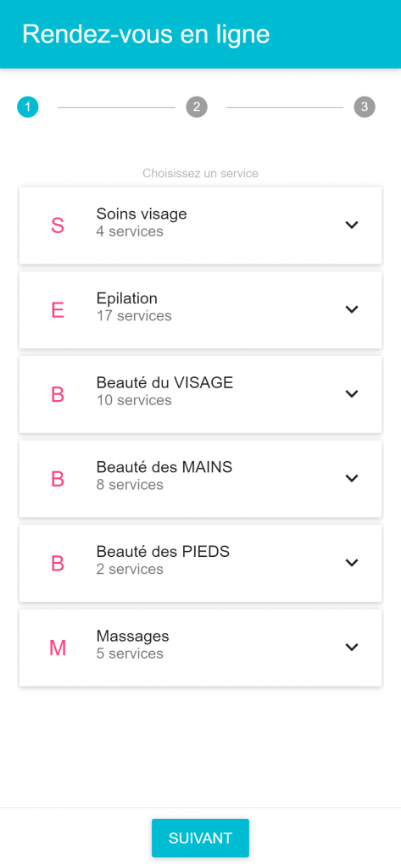Go to step 3 in the stepper
This screenshot has height=868, width=401.
(365, 107)
